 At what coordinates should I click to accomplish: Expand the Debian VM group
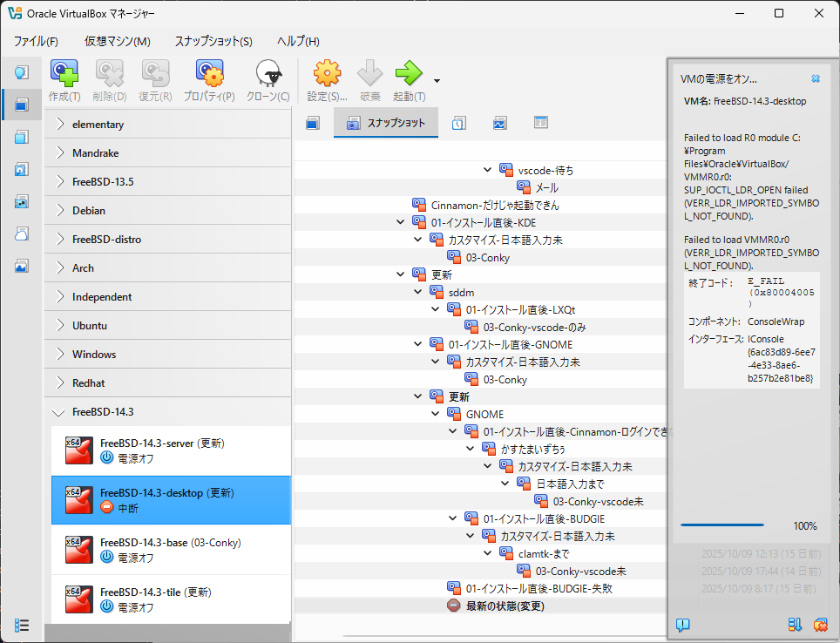tap(59, 211)
